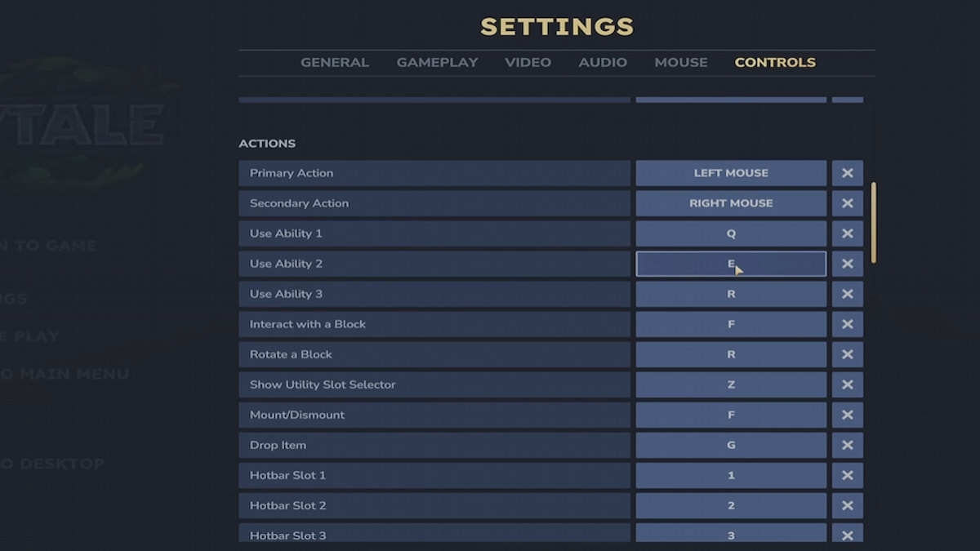Image resolution: width=980 pixels, height=551 pixels.
Task: Rebind the Use Ability 3 key
Action: tap(731, 294)
